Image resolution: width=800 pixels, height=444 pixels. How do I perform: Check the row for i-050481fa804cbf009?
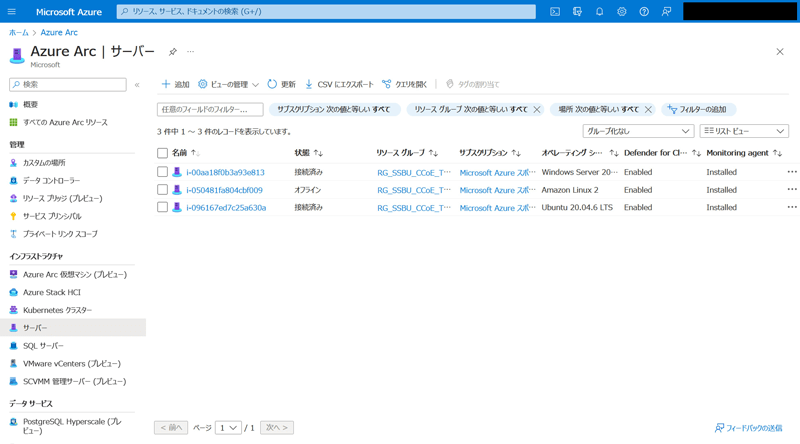(162, 190)
